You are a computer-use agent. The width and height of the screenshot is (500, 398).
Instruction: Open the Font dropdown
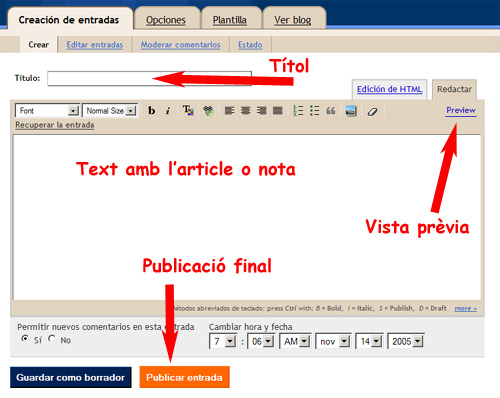(x=47, y=110)
